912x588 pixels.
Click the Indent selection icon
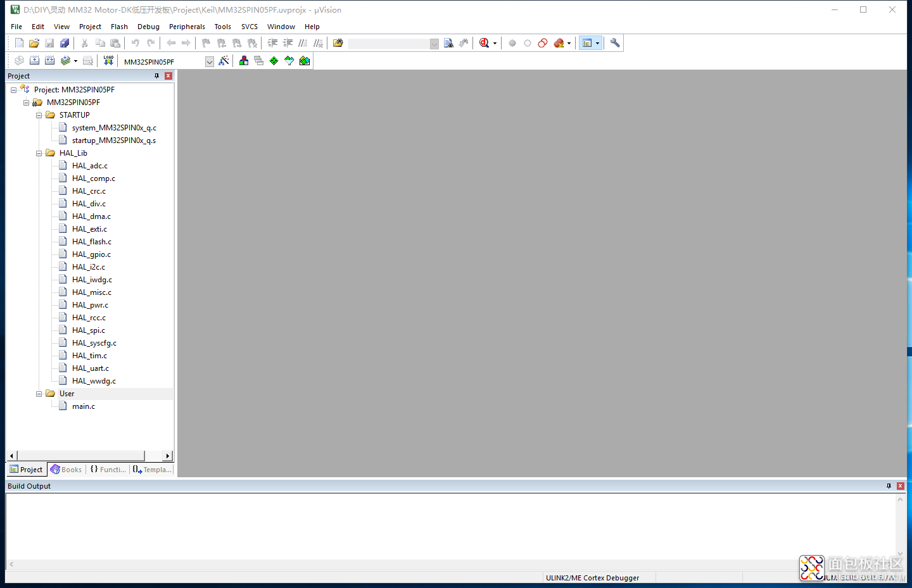[x=272, y=43]
